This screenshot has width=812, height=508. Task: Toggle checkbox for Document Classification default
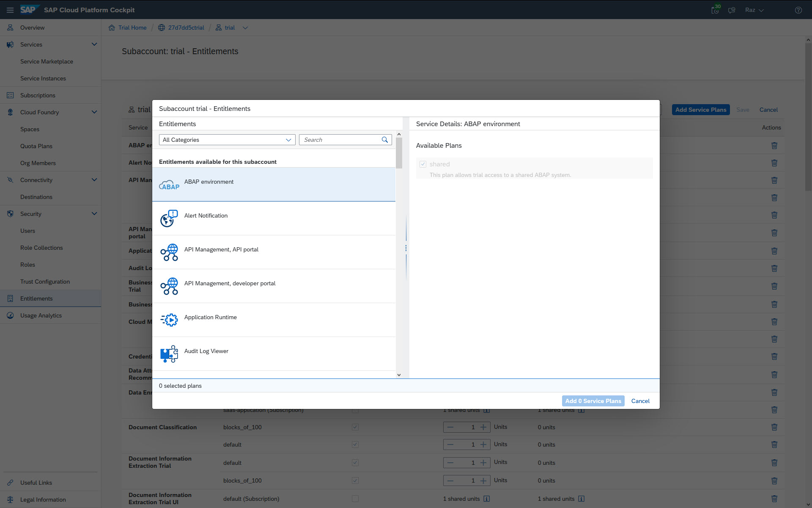(355, 444)
